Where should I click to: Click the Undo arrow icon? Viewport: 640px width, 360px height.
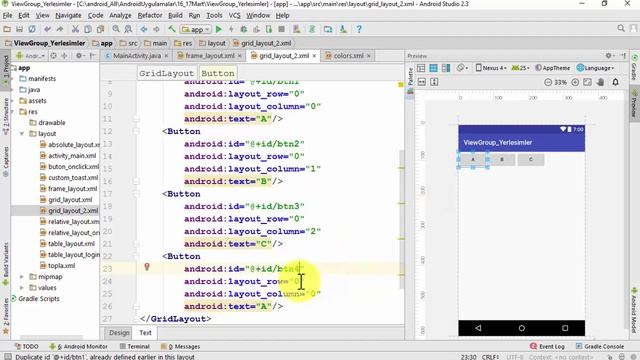point(47,29)
